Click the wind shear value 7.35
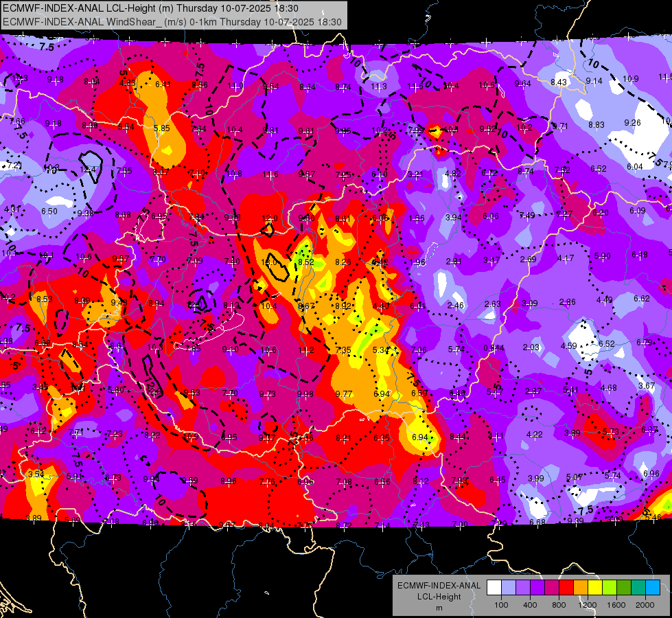Viewport: 672px width, 618px height. [x=343, y=350]
